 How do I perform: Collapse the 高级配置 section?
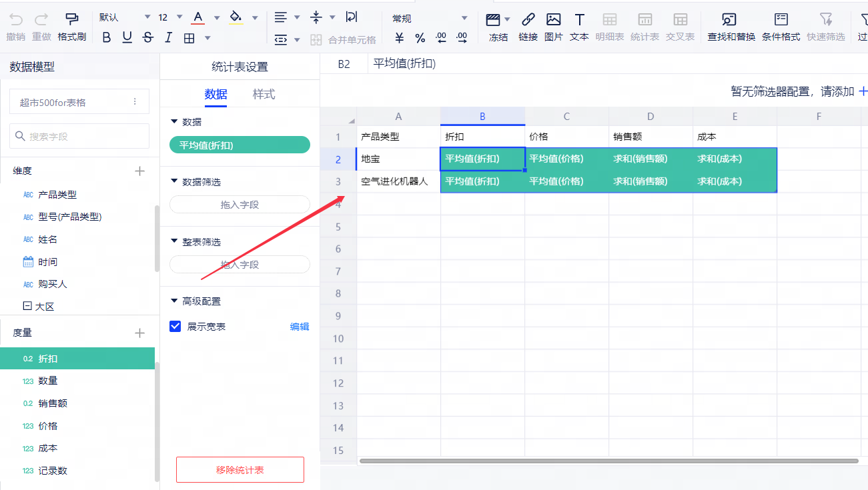(x=175, y=301)
